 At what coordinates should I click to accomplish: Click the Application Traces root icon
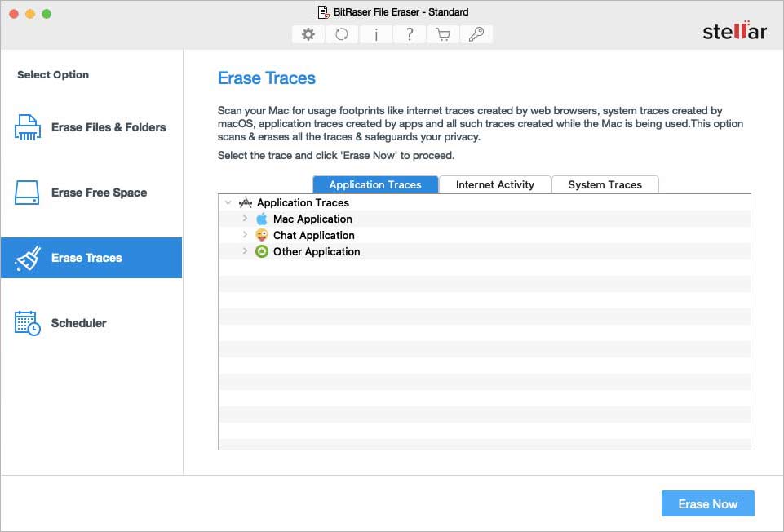pos(245,202)
